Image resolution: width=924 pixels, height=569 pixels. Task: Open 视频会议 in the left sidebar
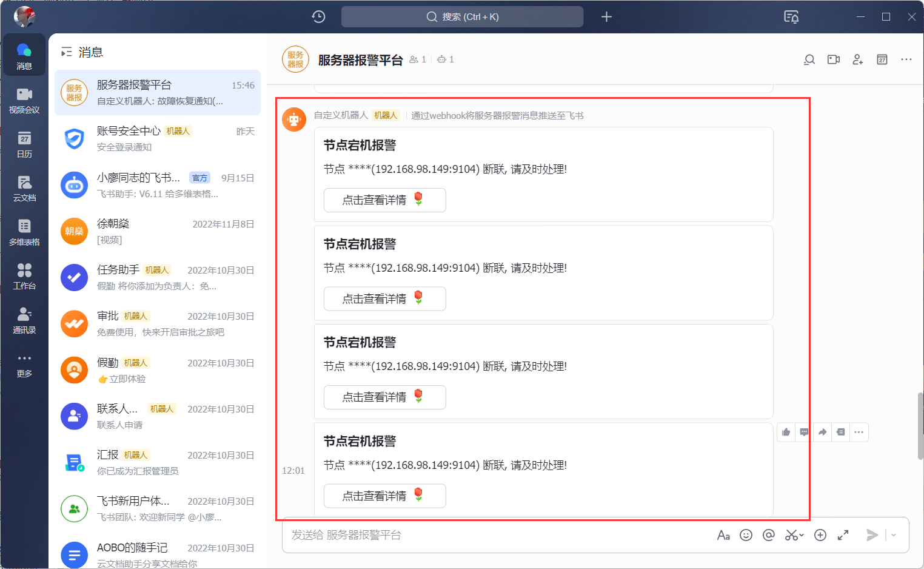(x=24, y=100)
